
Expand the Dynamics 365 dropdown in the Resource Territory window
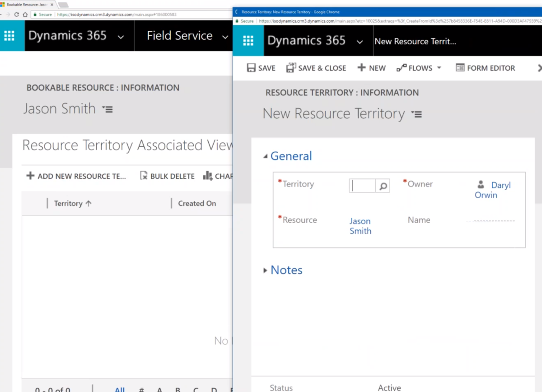coord(360,42)
